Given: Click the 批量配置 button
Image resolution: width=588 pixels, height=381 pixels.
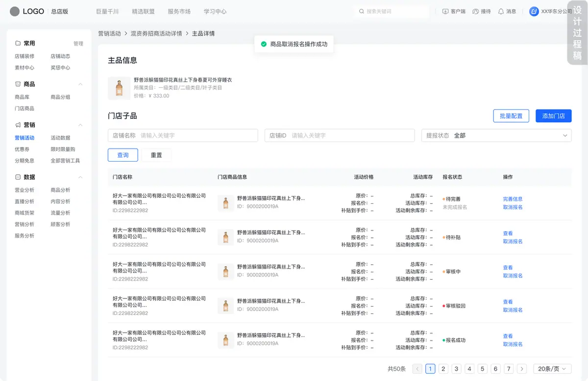Looking at the screenshot, I should click(x=511, y=116).
